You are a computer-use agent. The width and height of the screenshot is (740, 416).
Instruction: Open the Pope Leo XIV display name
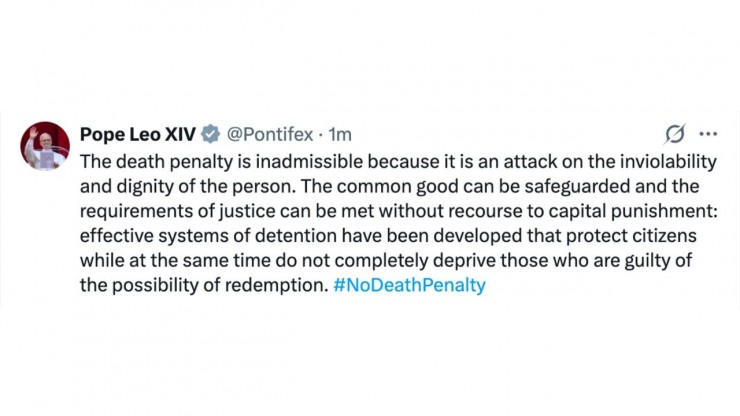click(138, 135)
